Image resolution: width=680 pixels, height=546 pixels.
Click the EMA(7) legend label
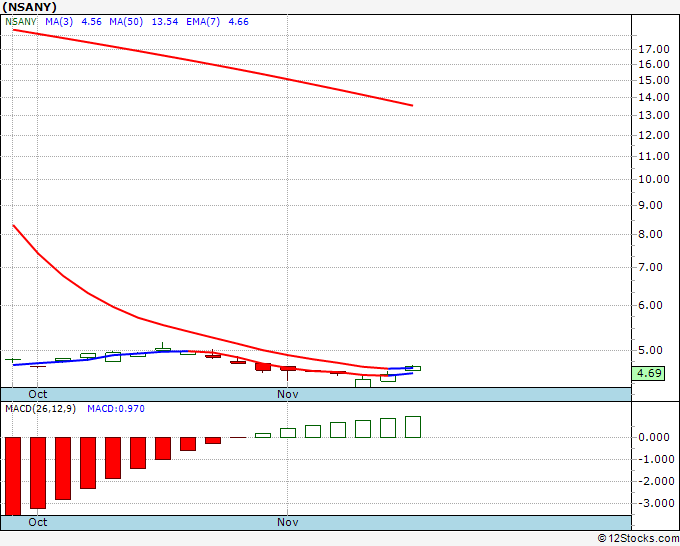click(203, 22)
